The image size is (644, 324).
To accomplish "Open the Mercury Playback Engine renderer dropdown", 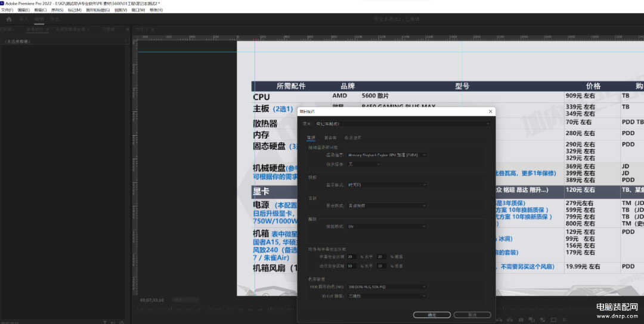I will [387, 155].
